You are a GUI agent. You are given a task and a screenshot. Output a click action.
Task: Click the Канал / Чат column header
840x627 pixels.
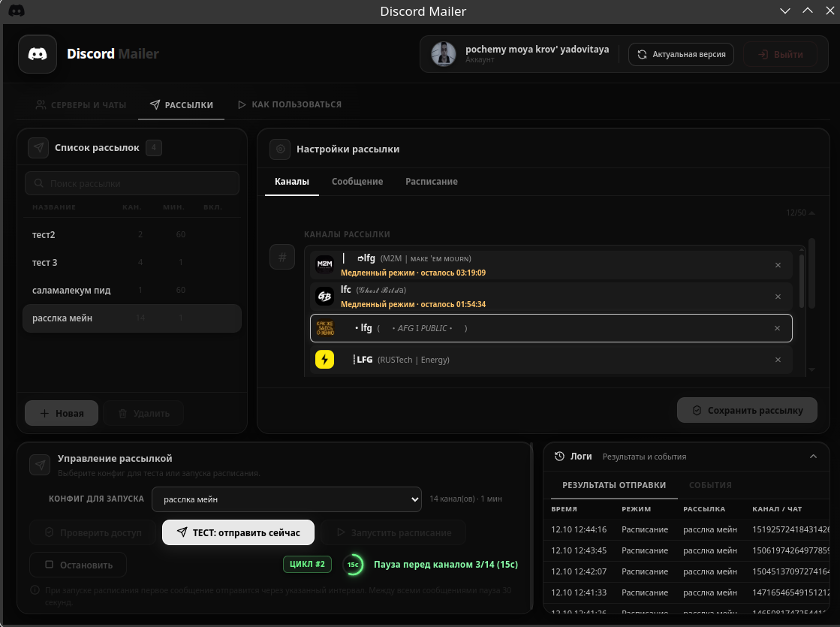point(777,509)
